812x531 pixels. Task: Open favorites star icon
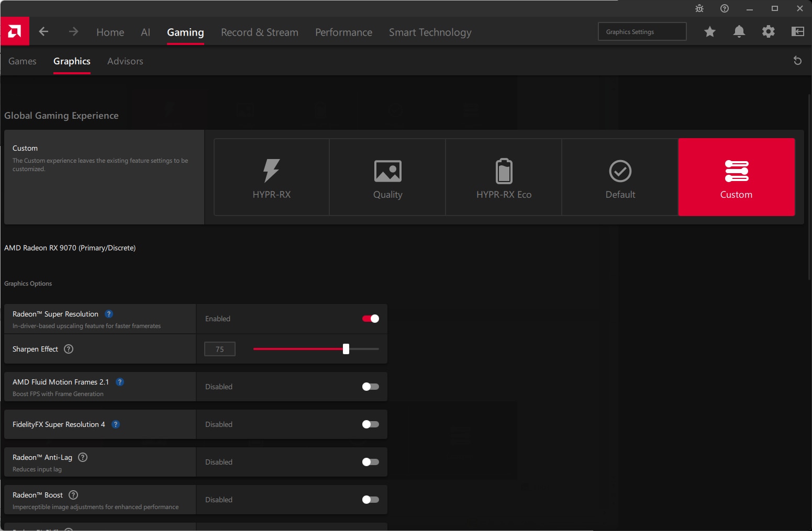(710, 31)
